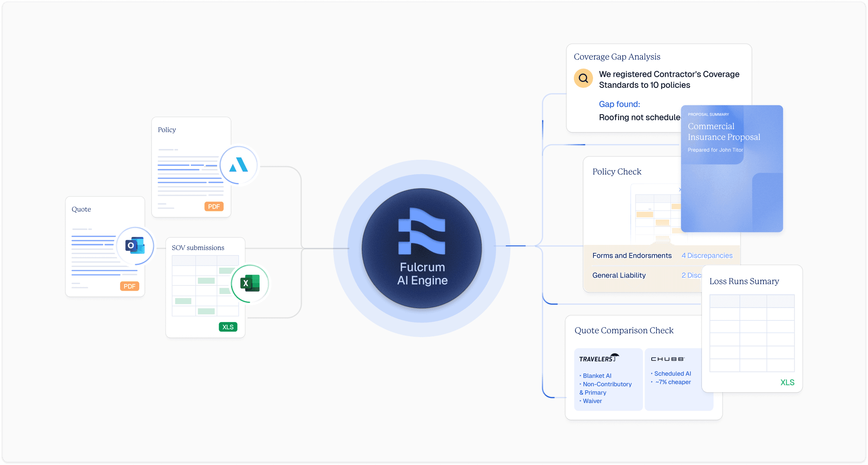Select the Forms and Endorsments row
Image resolution: width=868 pixels, height=465 pixels.
tap(632, 256)
